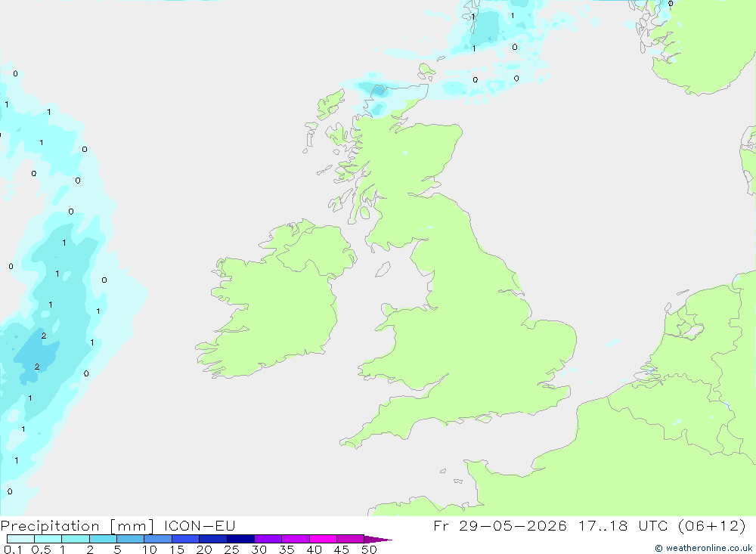Viewport: 756px width, 554px height.
Task: Click the 45–50 mm legend color swatch
Action: (351, 539)
